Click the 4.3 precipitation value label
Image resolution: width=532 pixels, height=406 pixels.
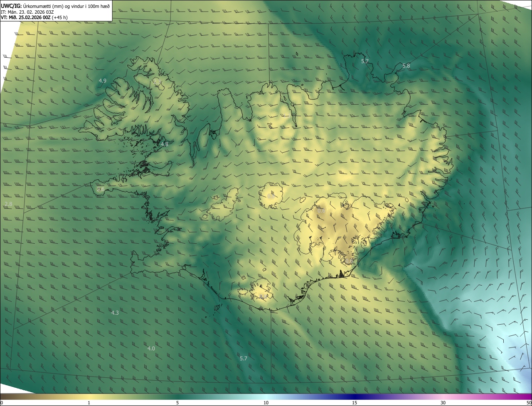coord(115,313)
